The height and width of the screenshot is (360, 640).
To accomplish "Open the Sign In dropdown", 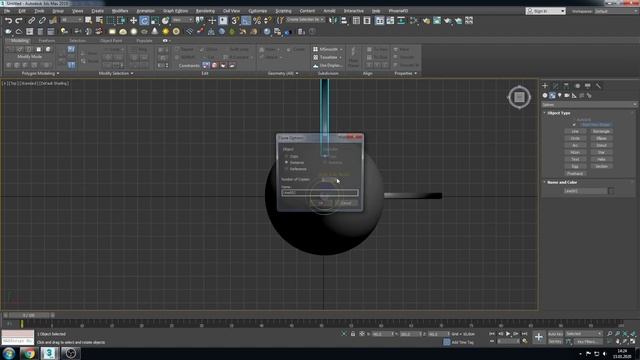I will coord(546,11).
